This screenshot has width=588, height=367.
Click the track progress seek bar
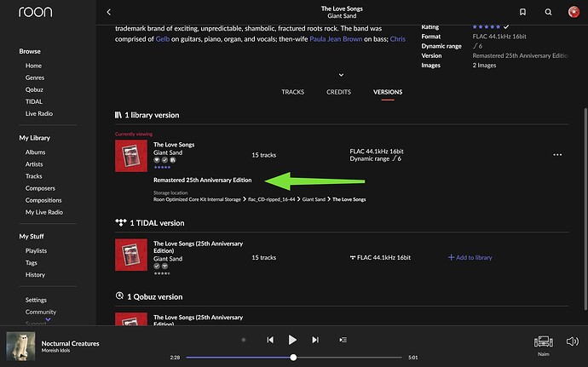pyautogui.click(x=292, y=358)
